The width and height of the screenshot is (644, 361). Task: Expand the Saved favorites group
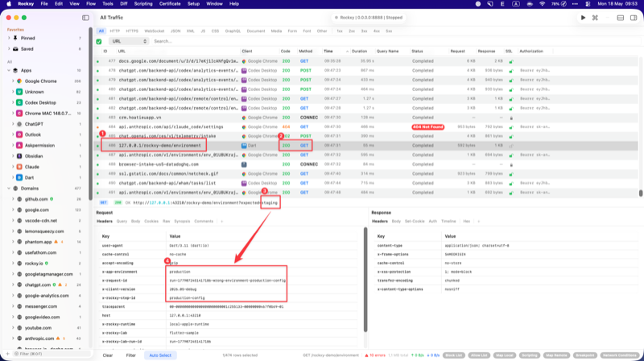[9, 48]
